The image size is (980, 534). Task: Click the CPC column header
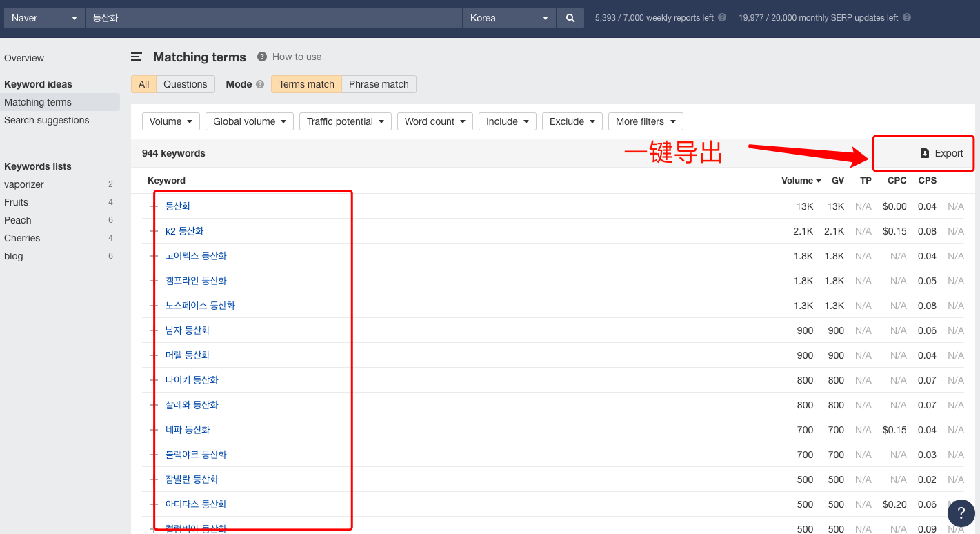pyautogui.click(x=897, y=181)
